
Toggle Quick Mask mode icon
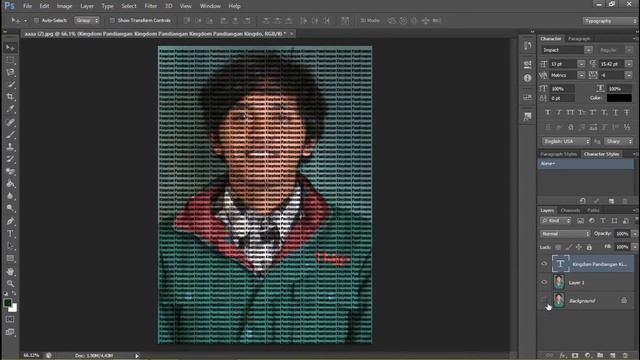click(x=10, y=319)
